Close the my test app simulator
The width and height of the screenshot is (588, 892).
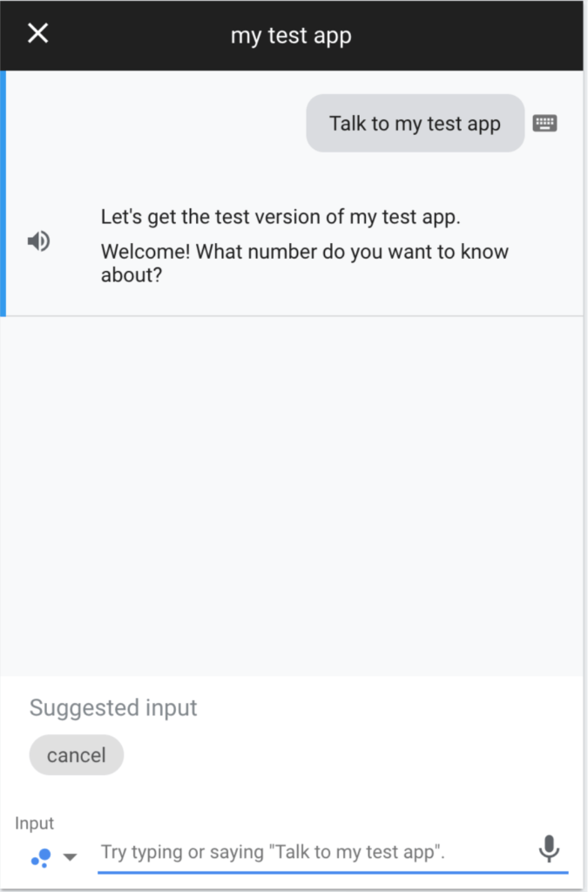tap(38, 34)
